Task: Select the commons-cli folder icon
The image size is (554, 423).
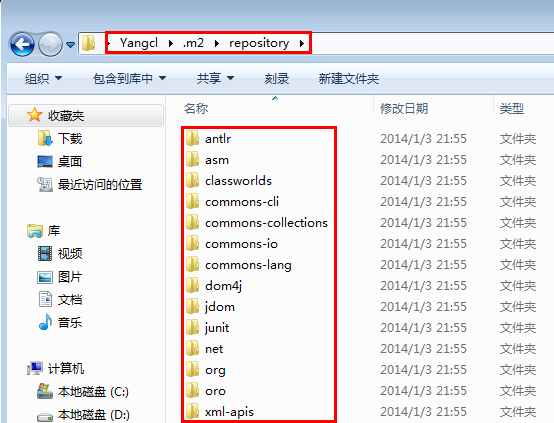Action: pos(193,201)
